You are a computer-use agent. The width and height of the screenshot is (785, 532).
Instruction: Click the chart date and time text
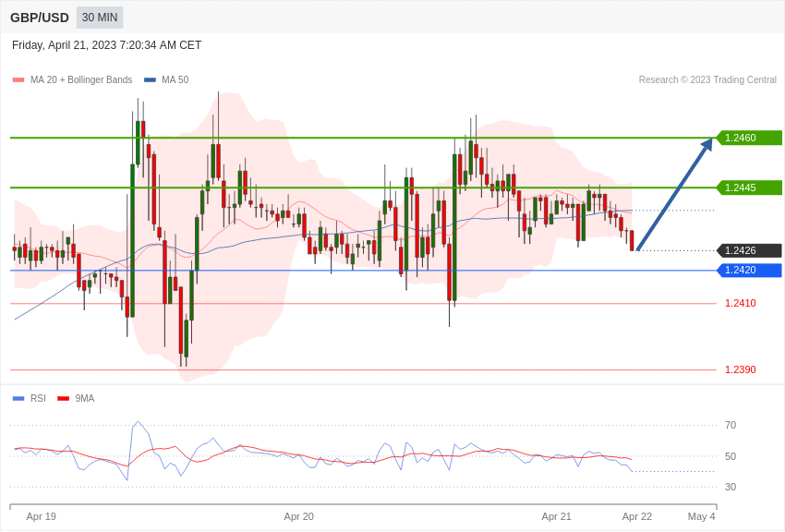click(106, 45)
